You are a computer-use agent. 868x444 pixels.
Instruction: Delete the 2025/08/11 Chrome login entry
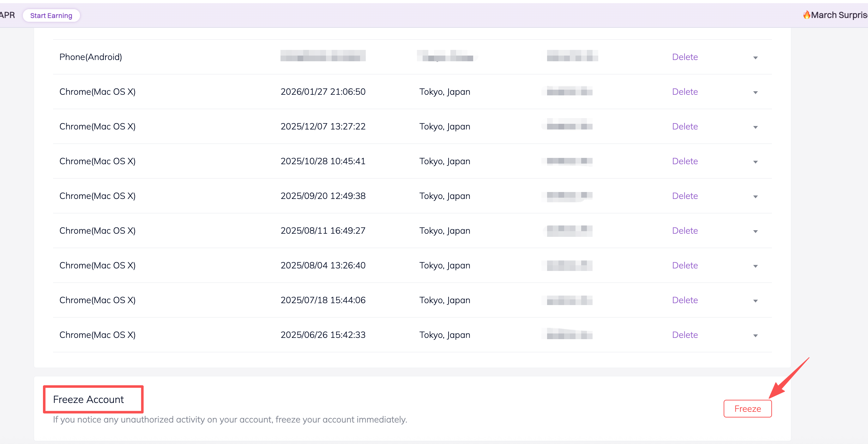tap(685, 231)
